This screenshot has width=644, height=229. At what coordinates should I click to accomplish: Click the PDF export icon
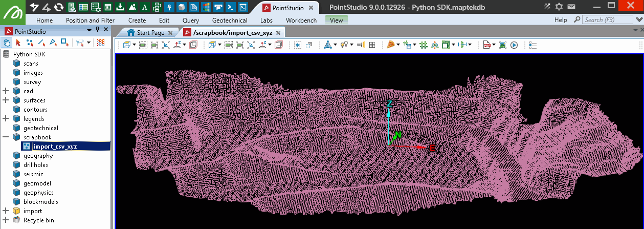pyautogui.click(x=487, y=45)
